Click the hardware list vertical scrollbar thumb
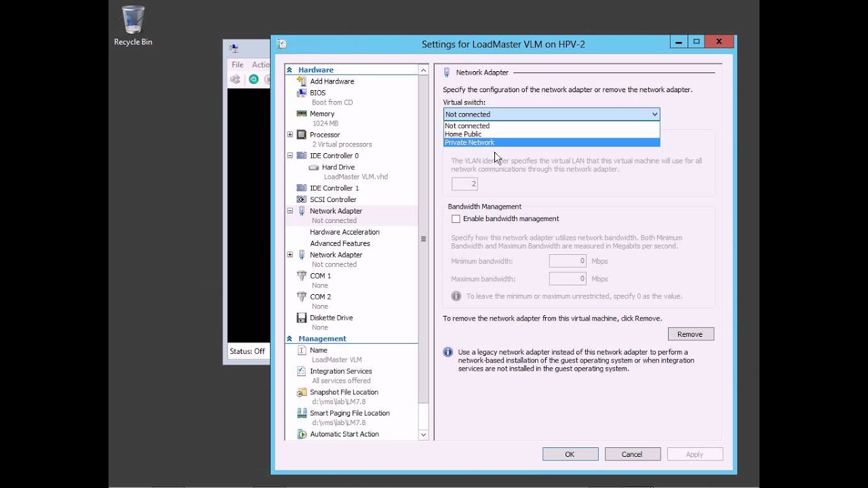This screenshot has height=488, width=868. click(424, 239)
